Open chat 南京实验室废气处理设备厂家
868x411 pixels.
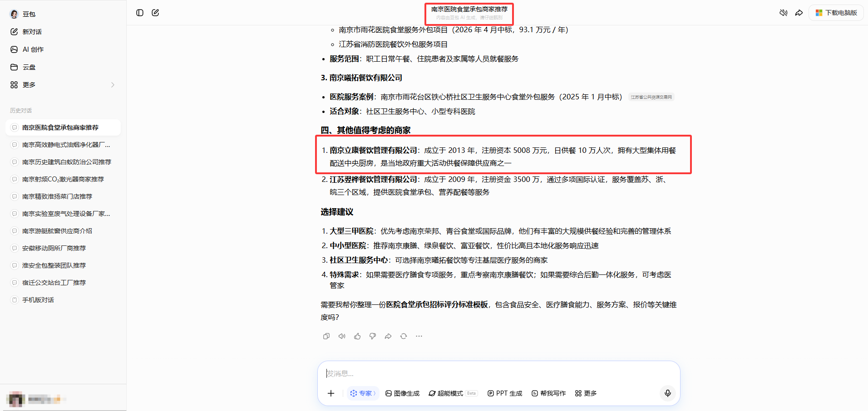click(x=63, y=214)
